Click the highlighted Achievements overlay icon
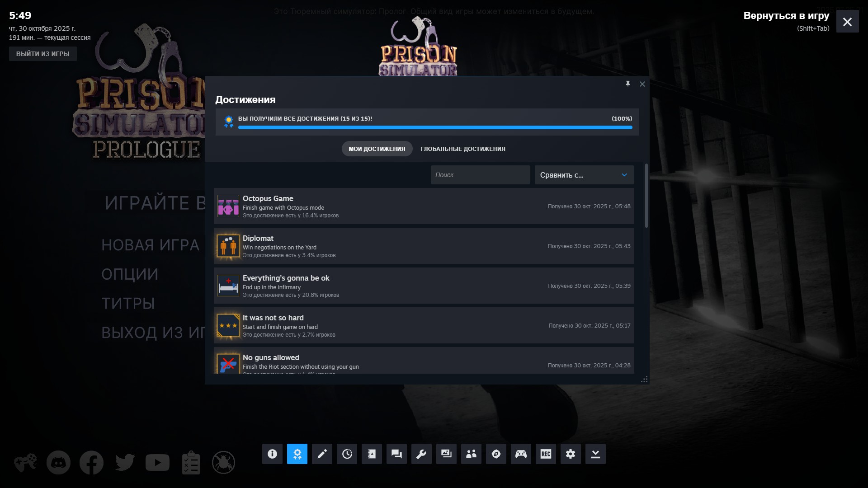Viewport: 868px width, 488px height. coord(297,454)
